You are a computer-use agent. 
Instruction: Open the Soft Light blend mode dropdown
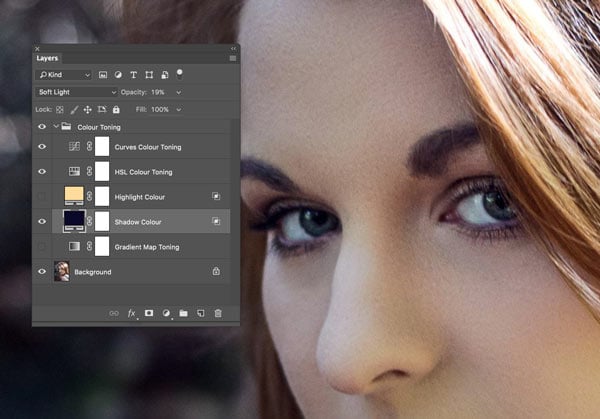click(76, 92)
